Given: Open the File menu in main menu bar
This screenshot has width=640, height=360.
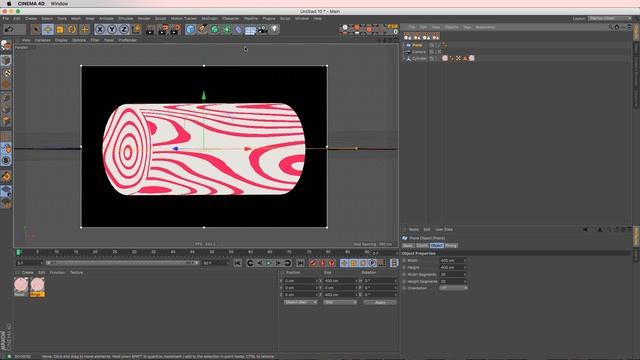Looking at the screenshot, I should (6, 18).
